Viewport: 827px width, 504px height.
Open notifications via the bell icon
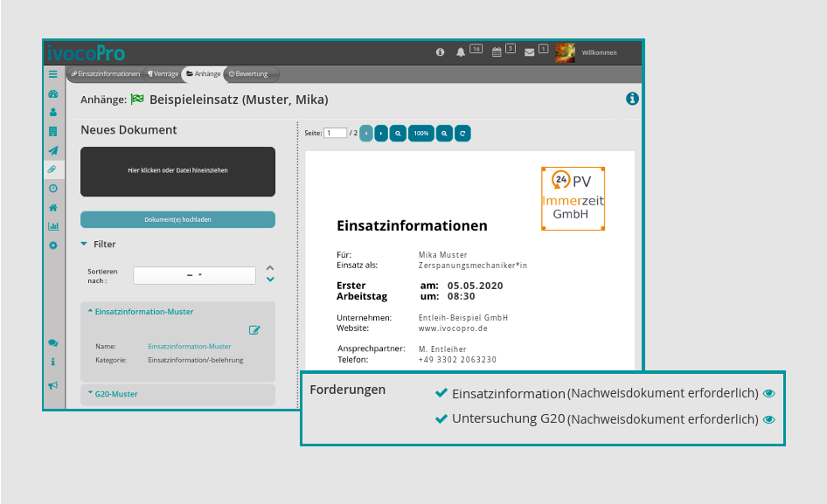pyautogui.click(x=461, y=52)
